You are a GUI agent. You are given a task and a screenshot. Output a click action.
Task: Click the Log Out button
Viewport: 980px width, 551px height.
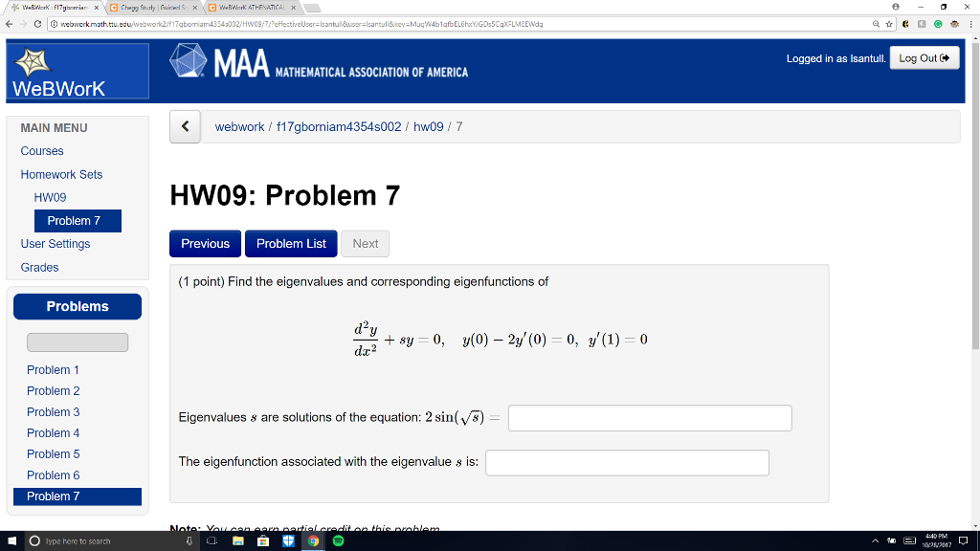point(924,57)
